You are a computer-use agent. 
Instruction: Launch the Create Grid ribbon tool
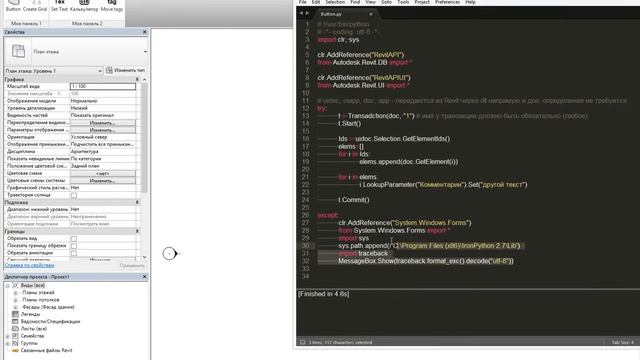pyautogui.click(x=35, y=6)
